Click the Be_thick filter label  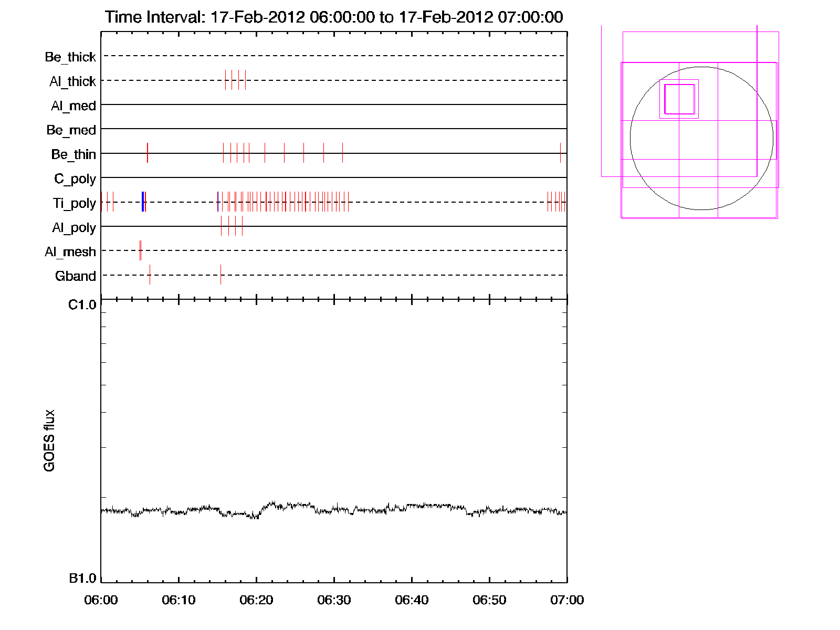(70, 57)
